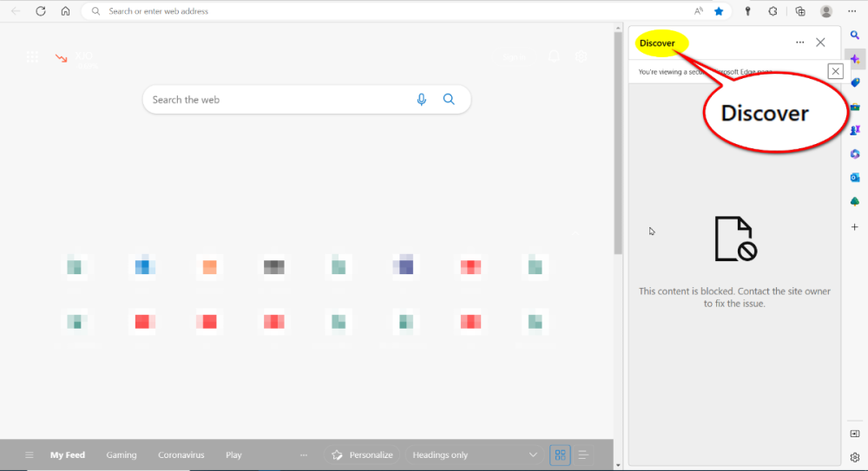The image size is (868, 471).
Task: Click the Sign in link
Action: tap(514, 57)
